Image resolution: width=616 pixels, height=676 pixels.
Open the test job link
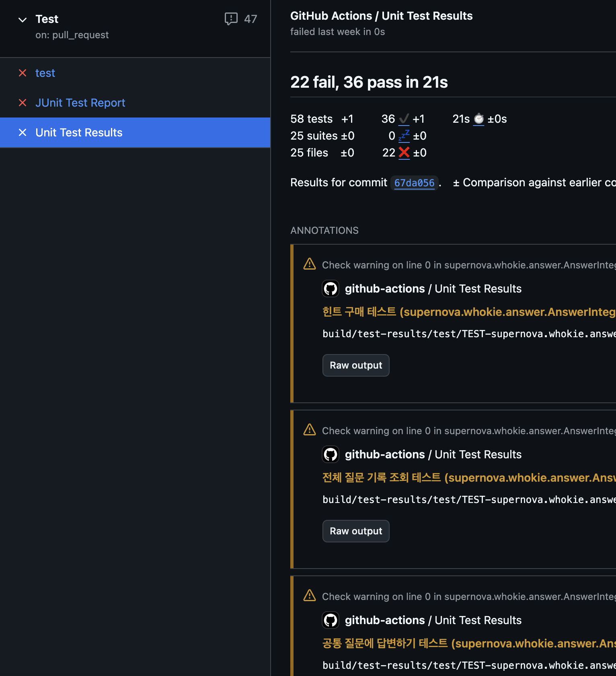point(45,73)
